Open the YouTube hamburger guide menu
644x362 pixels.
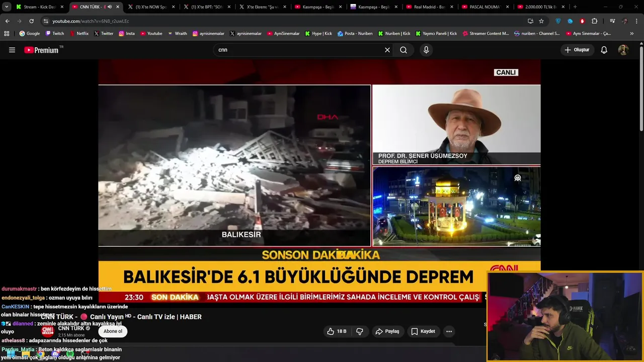coord(12,50)
